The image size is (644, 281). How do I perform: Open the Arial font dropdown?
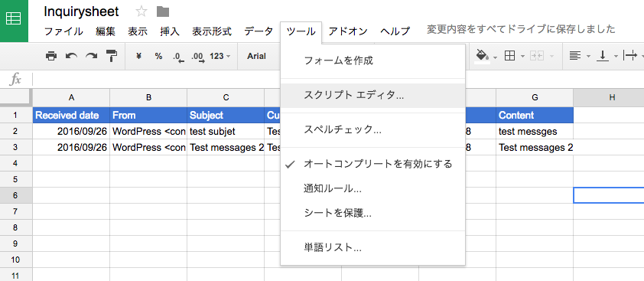(x=256, y=57)
